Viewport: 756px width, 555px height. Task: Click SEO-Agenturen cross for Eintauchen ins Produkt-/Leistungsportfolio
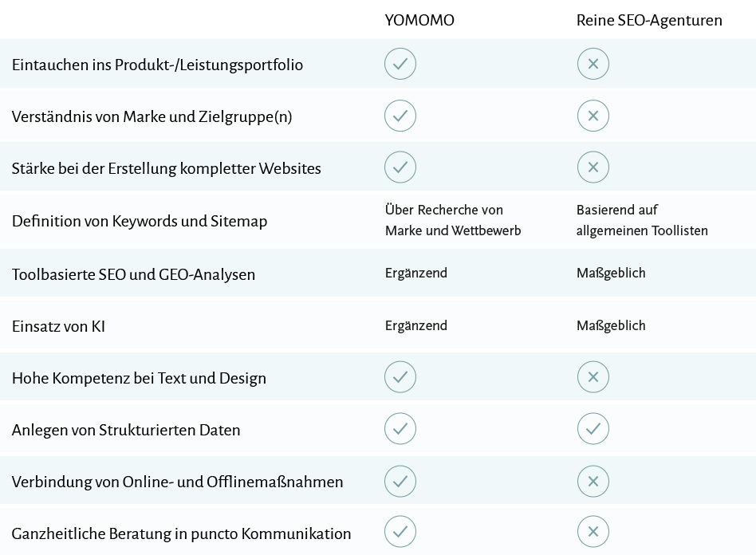pos(593,64)
